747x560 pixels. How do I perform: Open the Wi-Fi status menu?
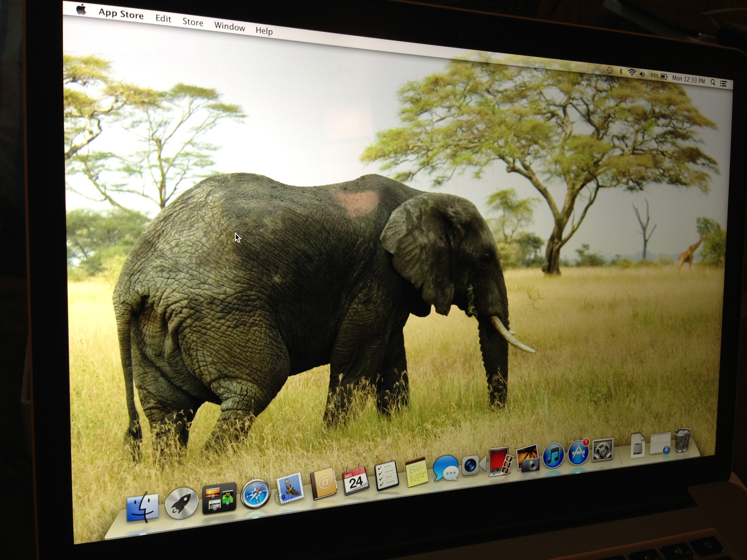point(631,73)
